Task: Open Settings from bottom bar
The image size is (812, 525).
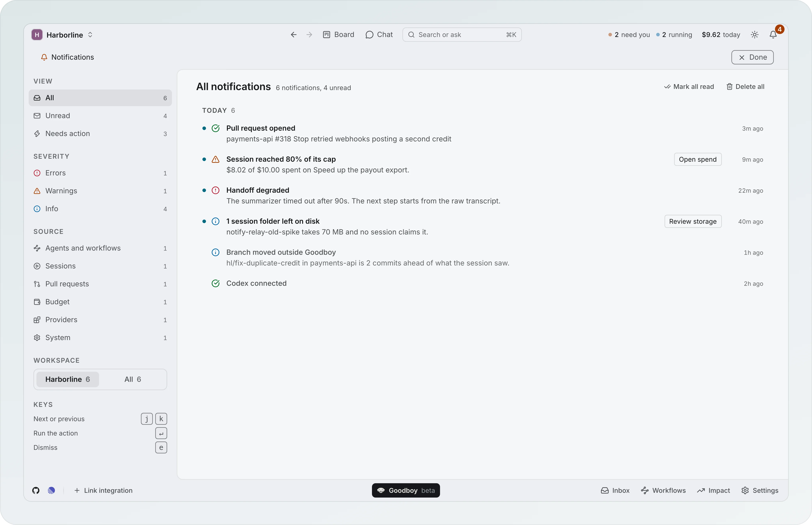Action: pyautogui.click(x=760, y=491)
